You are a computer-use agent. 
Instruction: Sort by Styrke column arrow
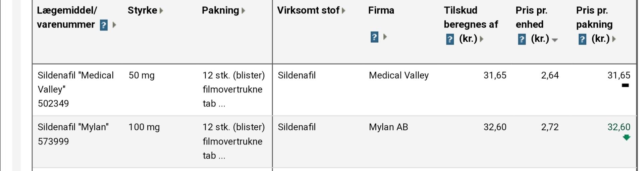pos(161,11)
